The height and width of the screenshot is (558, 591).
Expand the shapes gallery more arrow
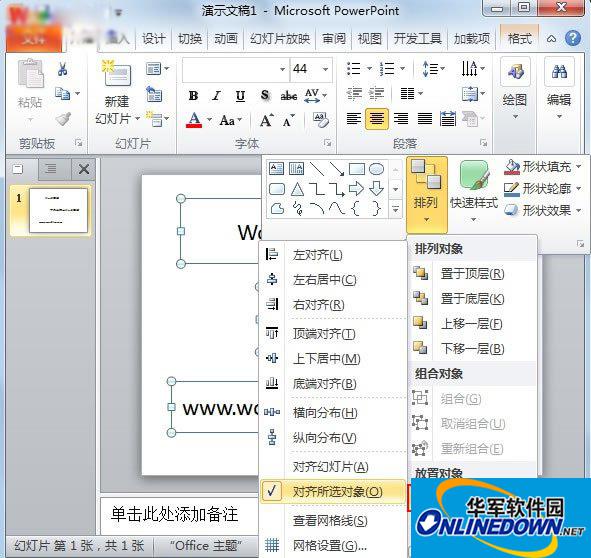tap(395, 209)
